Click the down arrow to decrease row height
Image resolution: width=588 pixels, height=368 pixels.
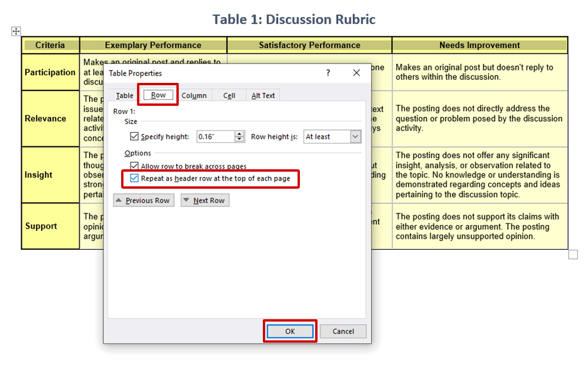[x=240, y=139]
